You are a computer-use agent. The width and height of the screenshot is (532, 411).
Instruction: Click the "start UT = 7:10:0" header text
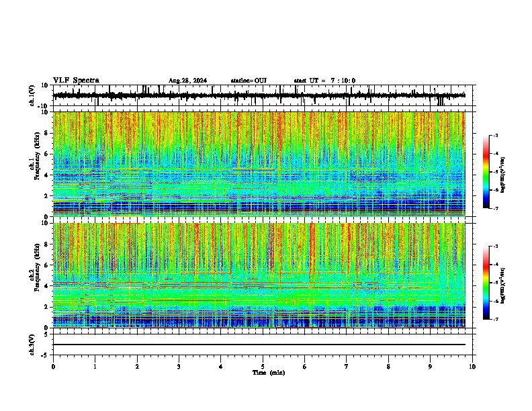coord(324,81)
